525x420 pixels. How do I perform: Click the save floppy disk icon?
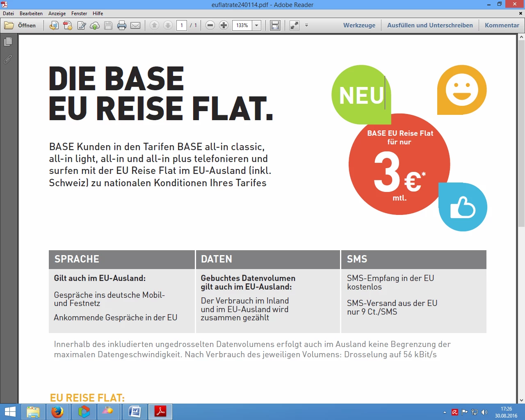coord(108,25)
